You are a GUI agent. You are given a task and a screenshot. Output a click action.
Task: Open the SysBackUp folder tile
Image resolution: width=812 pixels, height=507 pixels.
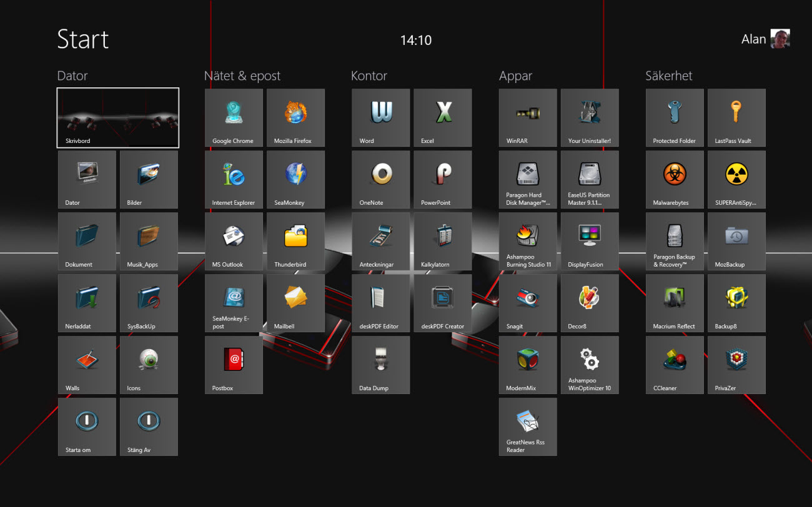coord(149,303)
